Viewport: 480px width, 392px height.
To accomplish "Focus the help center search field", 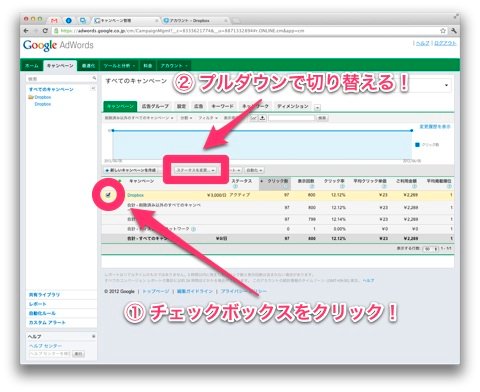I will pyautogui.click(x=49, y=354).
